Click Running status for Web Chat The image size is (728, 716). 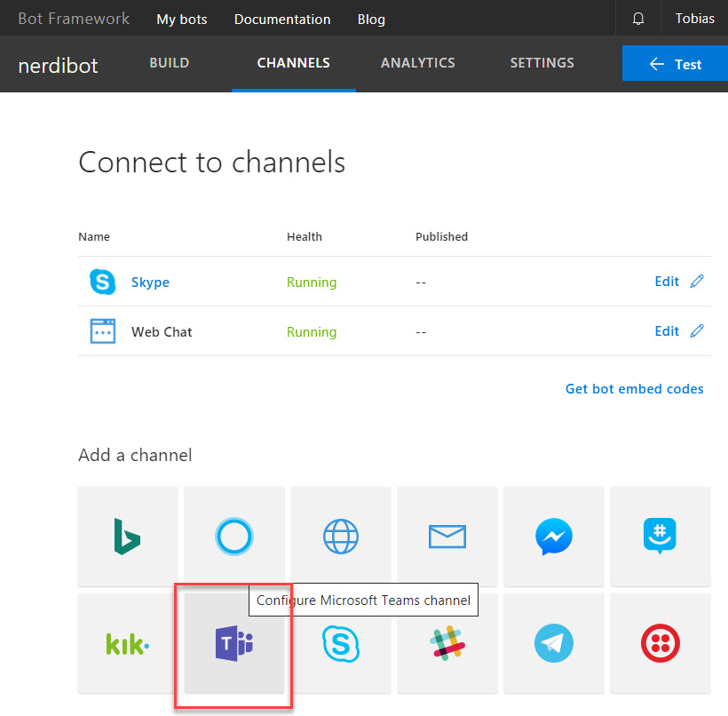pos(312,331)
